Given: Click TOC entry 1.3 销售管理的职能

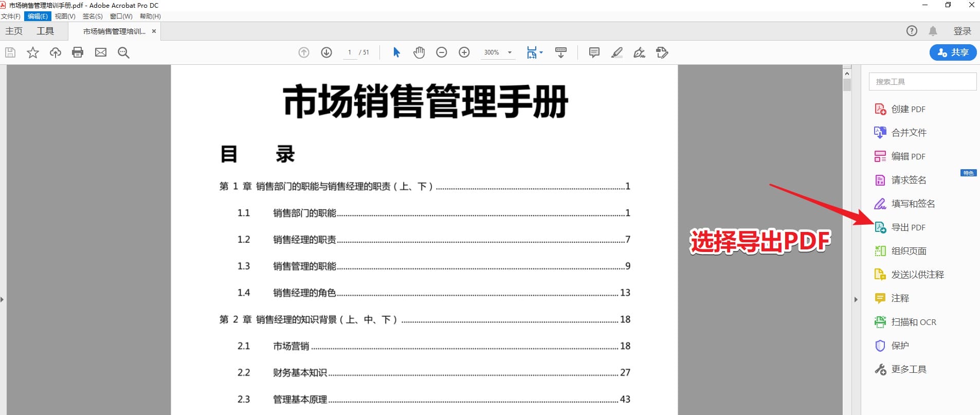Looking at the screenshot, I should click(x=433, y=266).
